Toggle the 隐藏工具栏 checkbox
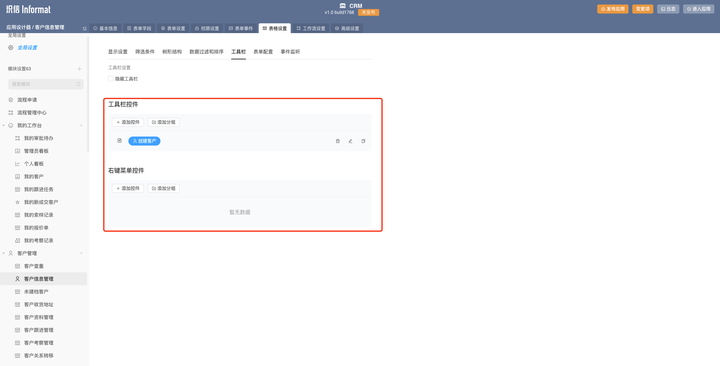Viewport: 720px width, 366px height. pyautogui.click(x=111, y=79)
